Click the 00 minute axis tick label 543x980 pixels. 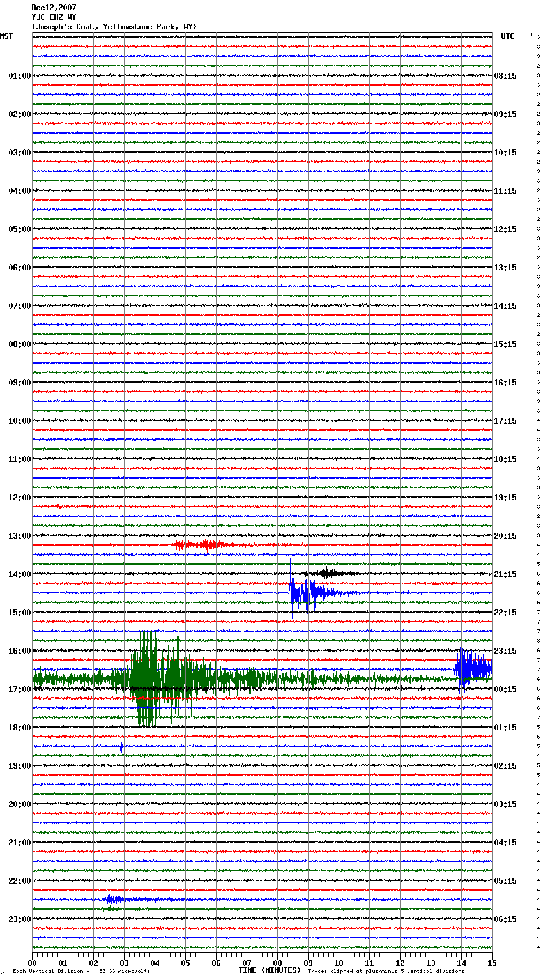pos(32,963)
